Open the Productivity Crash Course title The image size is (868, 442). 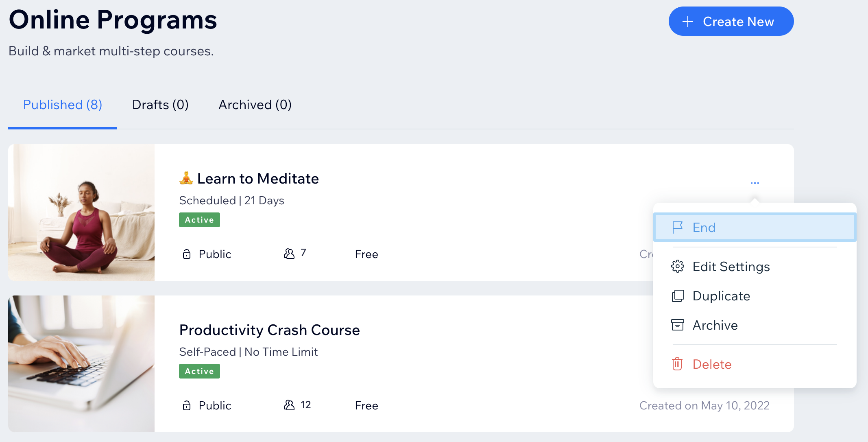[x=269, y=330]
